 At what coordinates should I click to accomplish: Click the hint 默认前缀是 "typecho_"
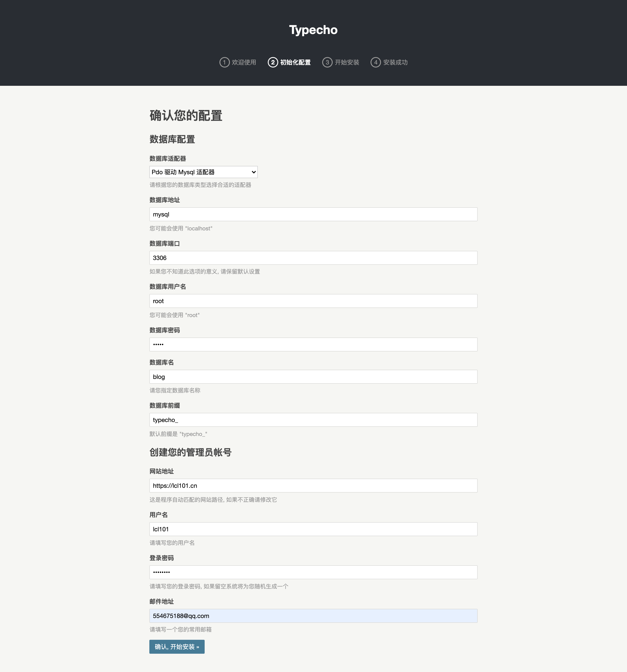click(178, 434)
